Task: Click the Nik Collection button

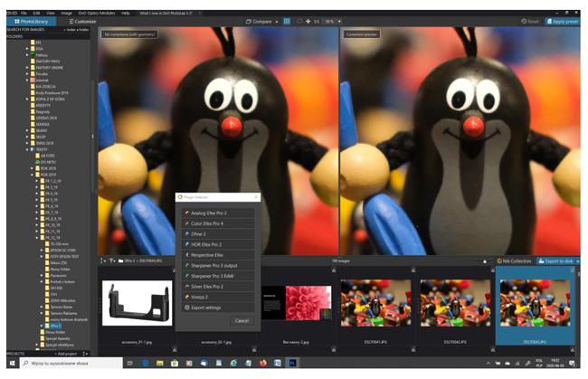Action: point(515,261)
